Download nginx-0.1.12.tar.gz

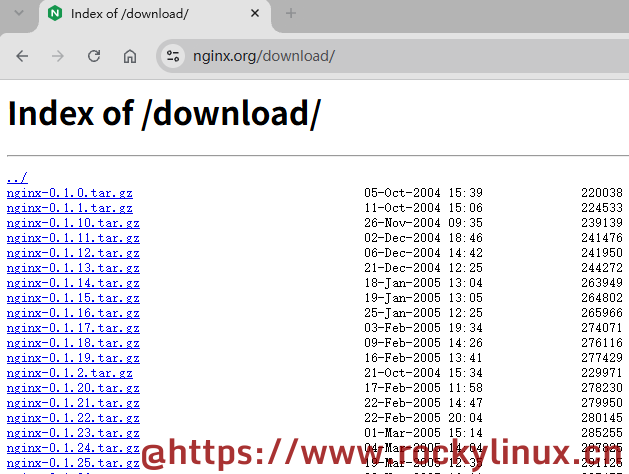[73, 253]
